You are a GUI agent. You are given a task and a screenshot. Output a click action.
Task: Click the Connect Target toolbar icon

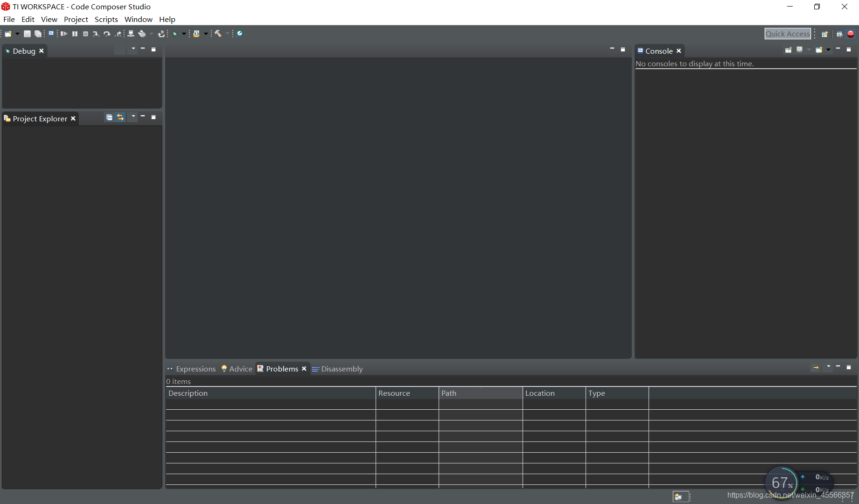pos(131,34)
